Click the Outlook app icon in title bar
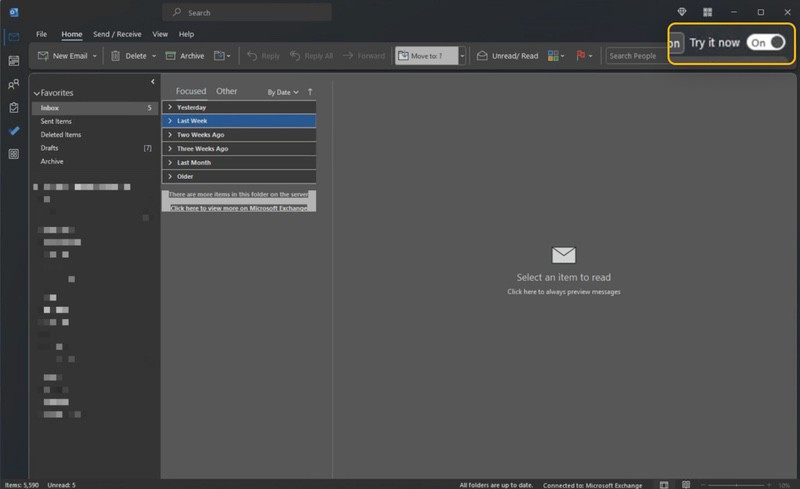Image resolution: width=800 pixels, height=489 pixels. point(14,12)
